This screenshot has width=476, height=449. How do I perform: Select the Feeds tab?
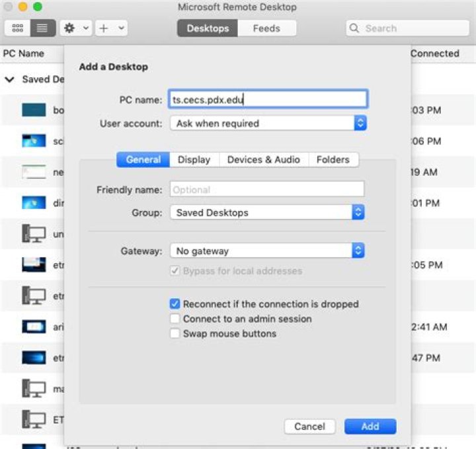point(266,28)
